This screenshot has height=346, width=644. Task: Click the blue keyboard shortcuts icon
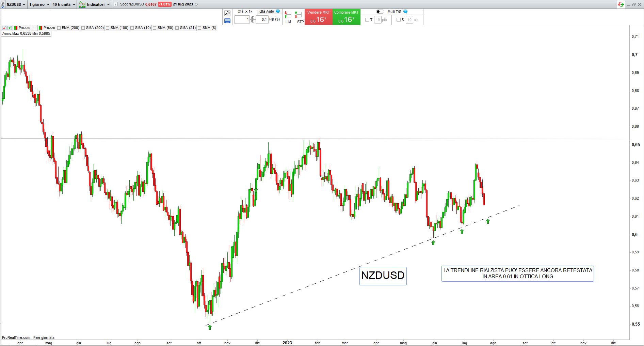pos(227,21)
